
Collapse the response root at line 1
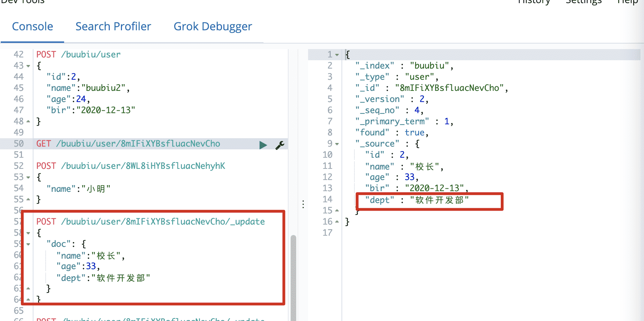coord(337,55)
